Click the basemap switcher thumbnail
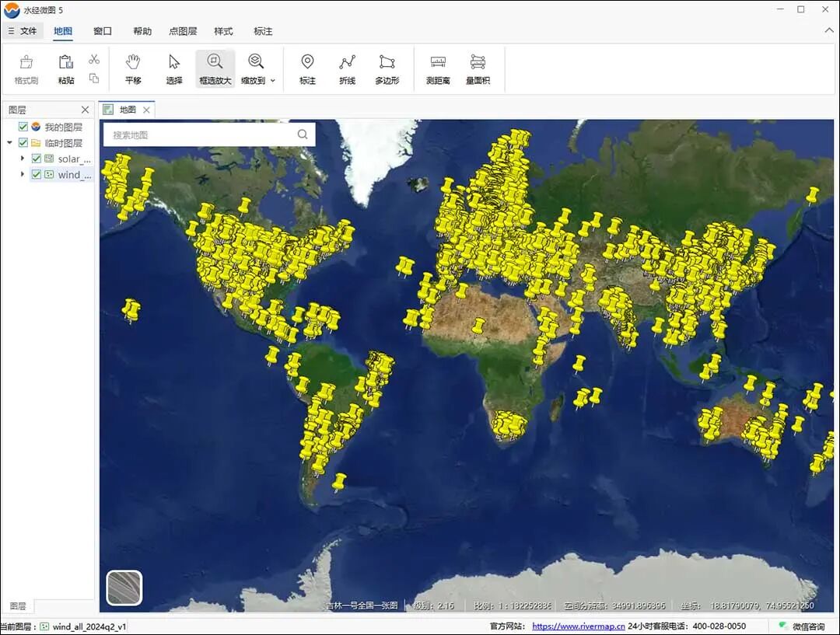Viewport: 840px width, 635px height. tap(124, 588)
